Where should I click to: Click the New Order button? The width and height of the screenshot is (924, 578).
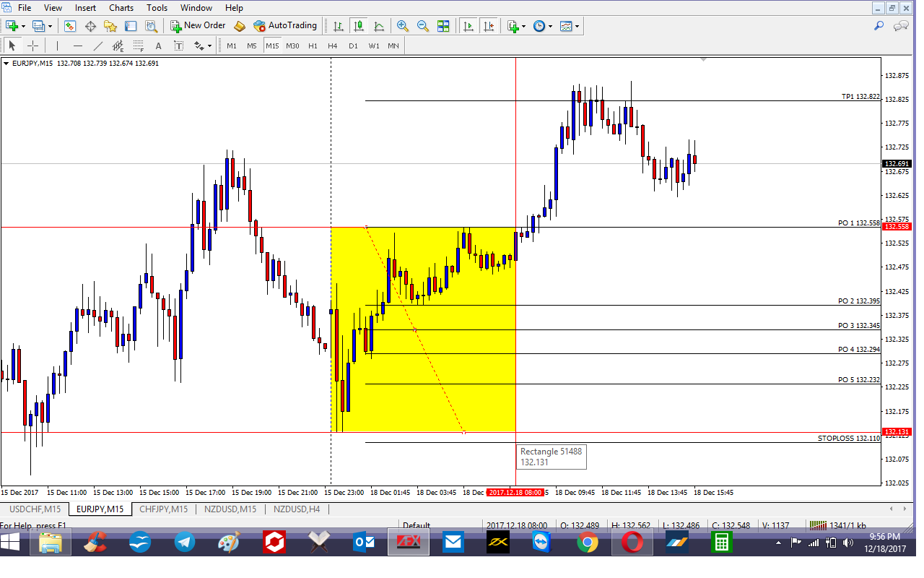199,26
